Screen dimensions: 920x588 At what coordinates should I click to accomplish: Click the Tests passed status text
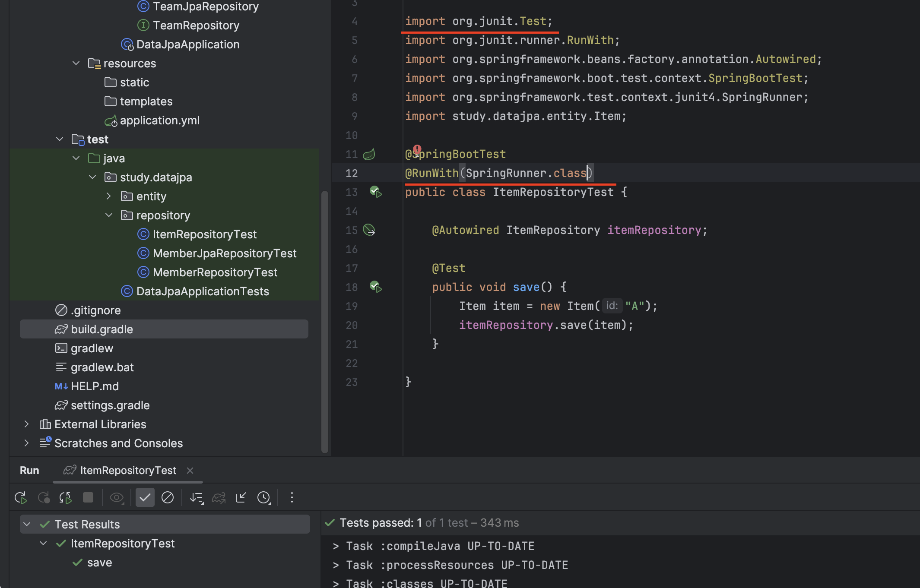click(x=429, y=523)
